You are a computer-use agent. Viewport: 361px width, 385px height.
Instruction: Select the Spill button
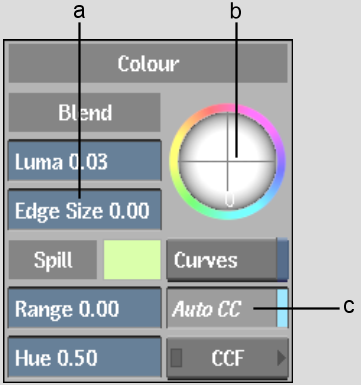[x=53, y=260]
